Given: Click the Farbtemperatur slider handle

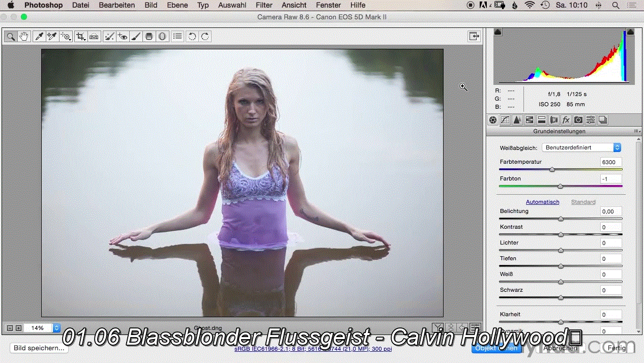Looking at the screenshot, I should 552,170.
